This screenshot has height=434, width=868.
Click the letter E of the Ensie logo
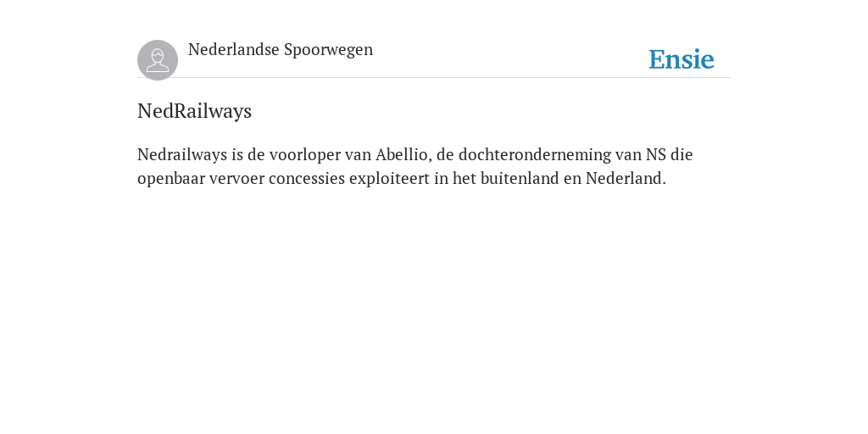657,60
